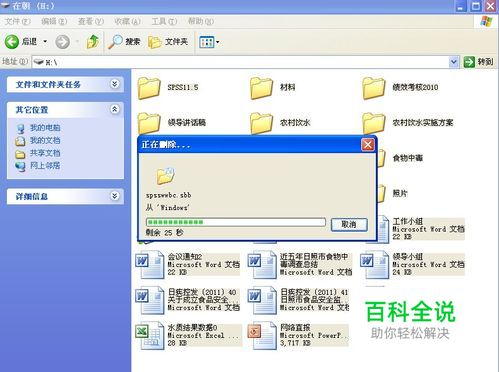
Task: Open 我的电脑 link in sidebar
Action: click(45, 128)
